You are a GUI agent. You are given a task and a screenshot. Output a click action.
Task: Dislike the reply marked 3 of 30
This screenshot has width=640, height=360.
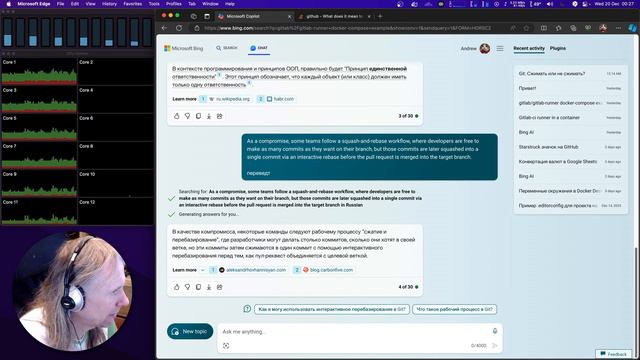tap(187, 116)
